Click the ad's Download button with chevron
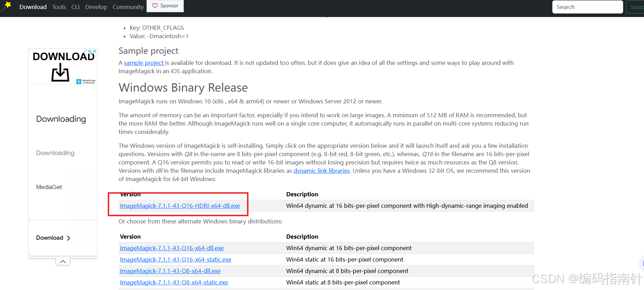This screenshot has height=290, width=644. (53, 238)
